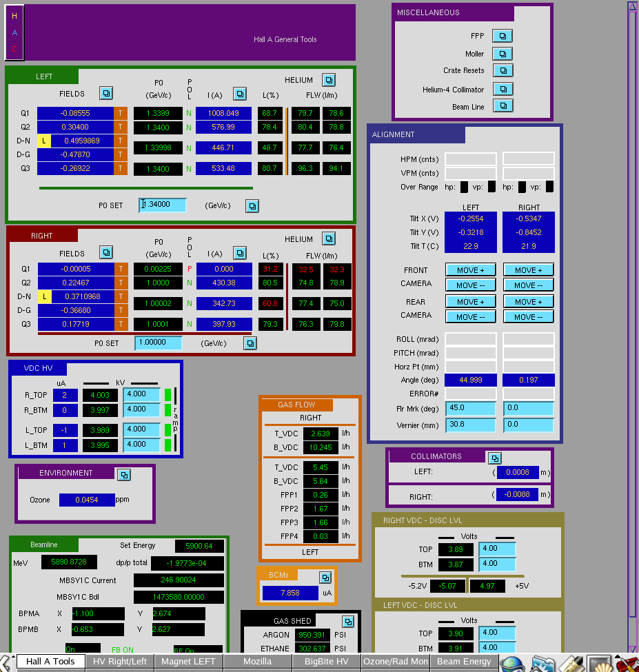
Task: Open LEFT spectrometer HELIUM display
Action: [329, 80]
